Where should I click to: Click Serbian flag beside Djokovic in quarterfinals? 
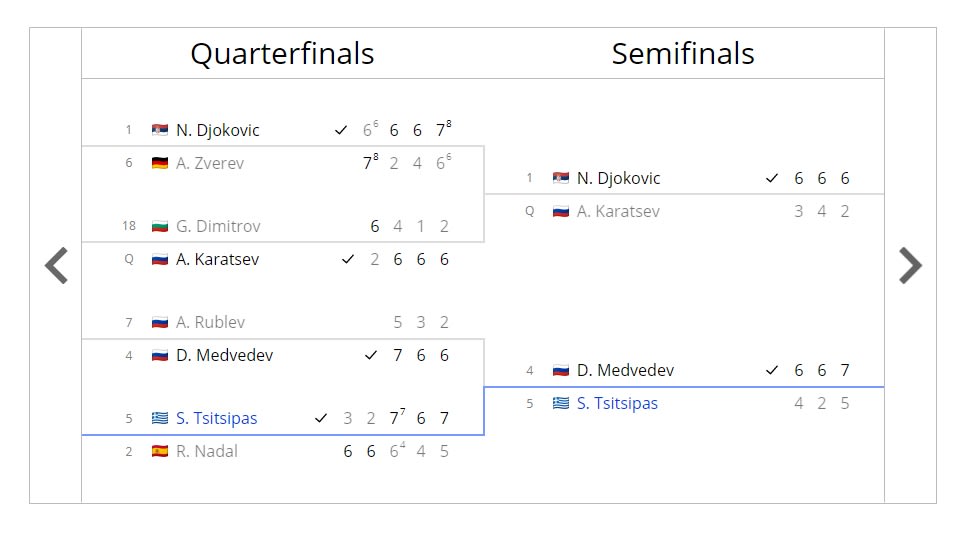click(x=160, y=130)
